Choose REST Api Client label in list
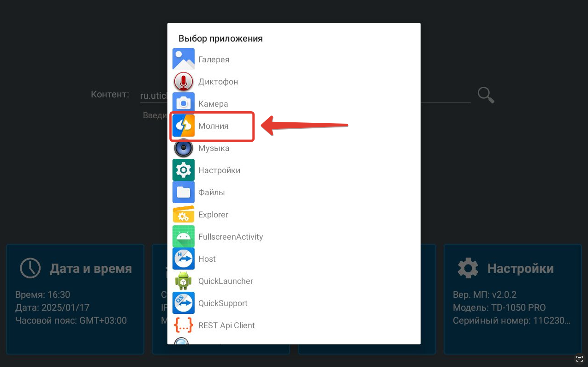588x367 pixels. pyautogui.click(x=226, y=325)
